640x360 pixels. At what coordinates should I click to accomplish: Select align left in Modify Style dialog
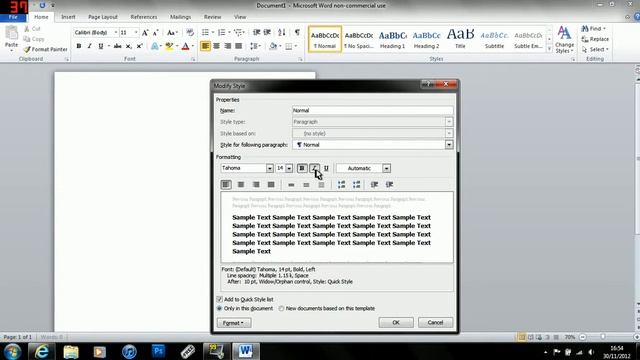(226, 184)
